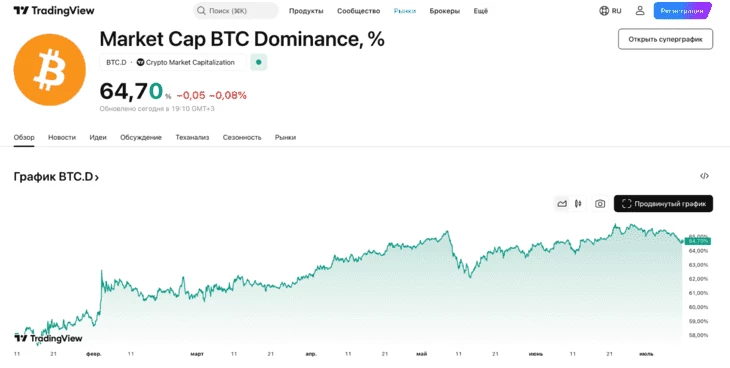The height and width of the screenshot is (368, 730).
Task: Focus the Поиск search field
Action: pyautogui.click(x=236, y=11)
